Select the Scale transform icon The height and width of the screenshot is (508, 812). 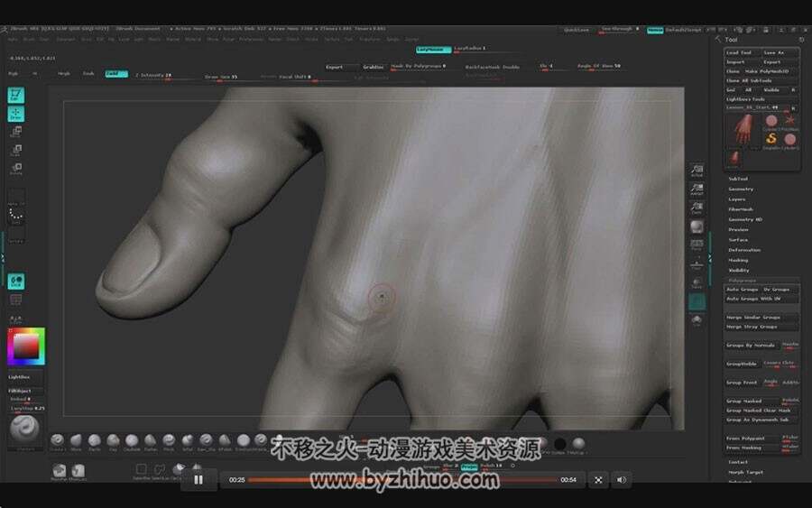click(x=16, y=151)
